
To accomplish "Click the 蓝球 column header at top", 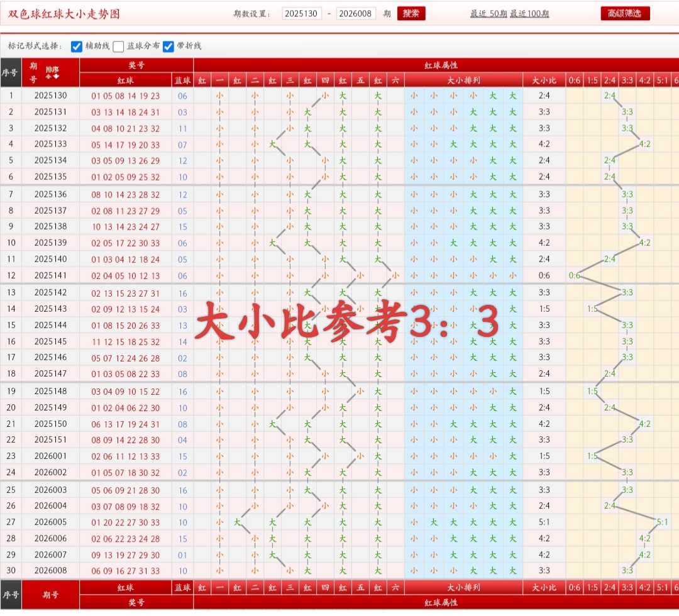I will [182, 80].
